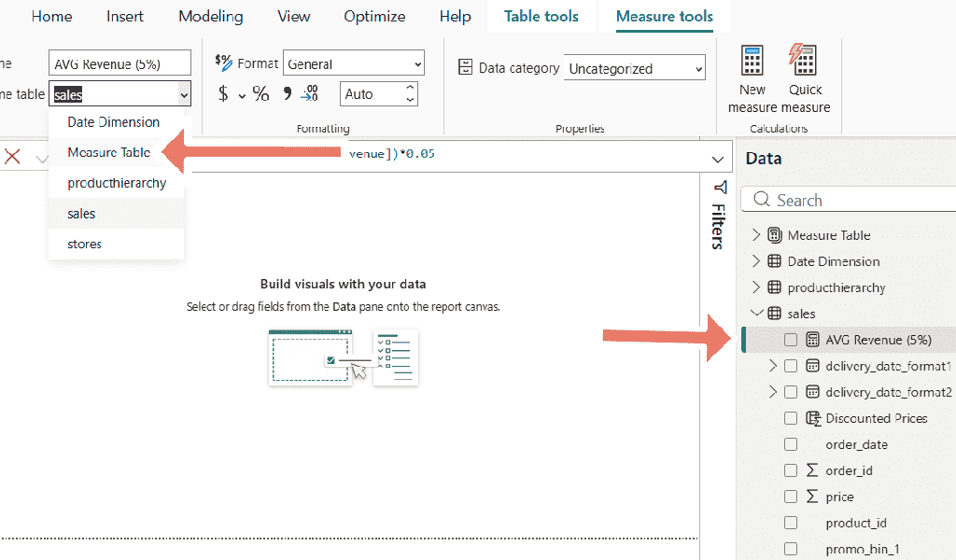Apply thousands separator comma icon
The width and height of the screenshot is (956, 560).
[x=288, y=93]
